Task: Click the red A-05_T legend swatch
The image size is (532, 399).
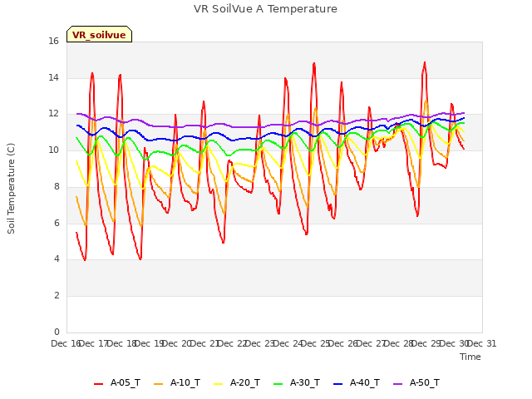Action: (98, 384)
